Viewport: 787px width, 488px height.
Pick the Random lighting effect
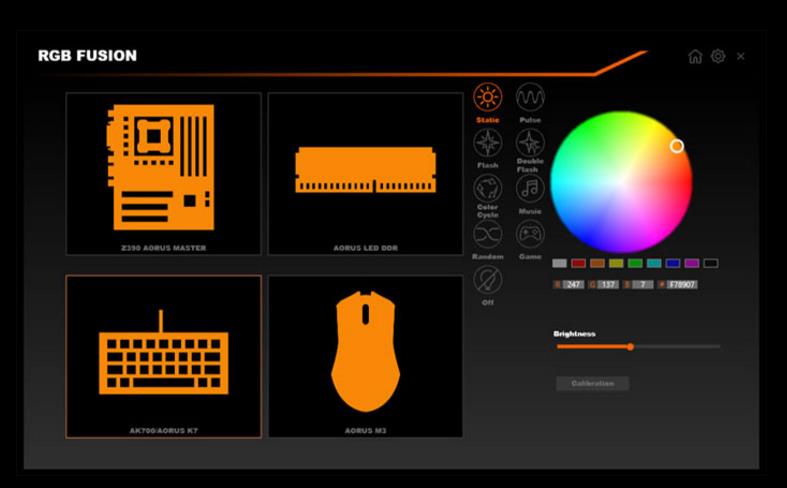coord(487,234)
